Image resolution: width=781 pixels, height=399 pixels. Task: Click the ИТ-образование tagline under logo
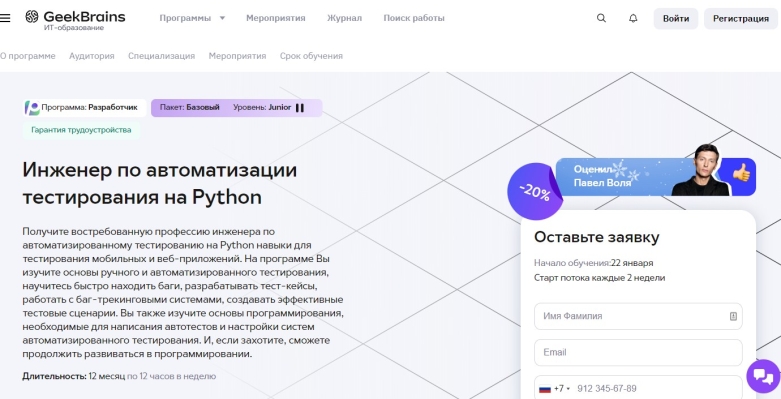pos(74,28)
